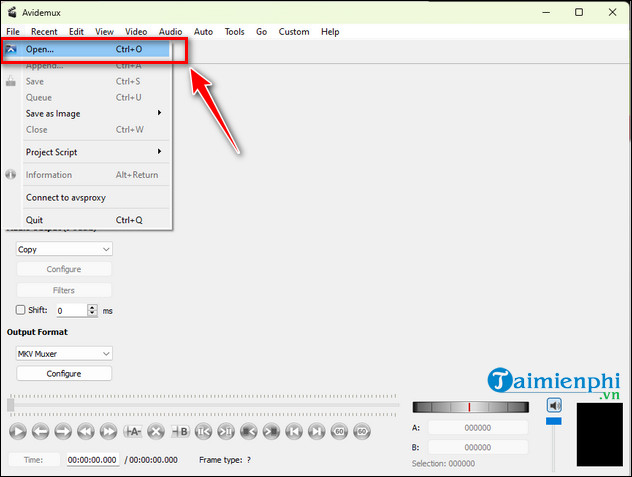Image resolution: width=632 pixels, height=477 pixels.
Task: Open the MKV Muxer output format dropdown
Action: click(64, 353)
